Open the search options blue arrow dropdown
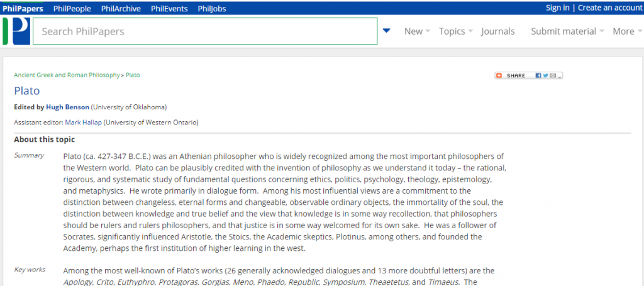The height and width of the screenshot is (286, 644). [387, 31]
